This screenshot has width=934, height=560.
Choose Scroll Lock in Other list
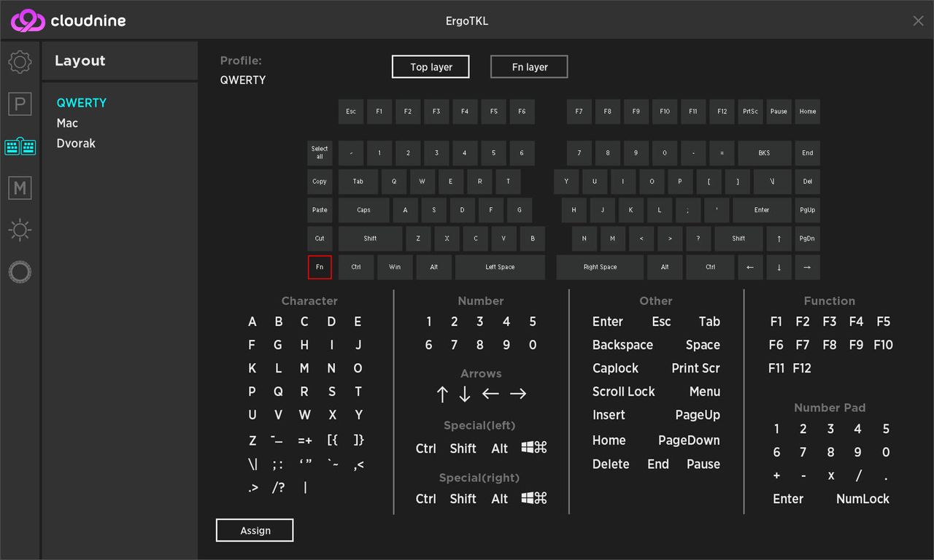click(624, 392)
